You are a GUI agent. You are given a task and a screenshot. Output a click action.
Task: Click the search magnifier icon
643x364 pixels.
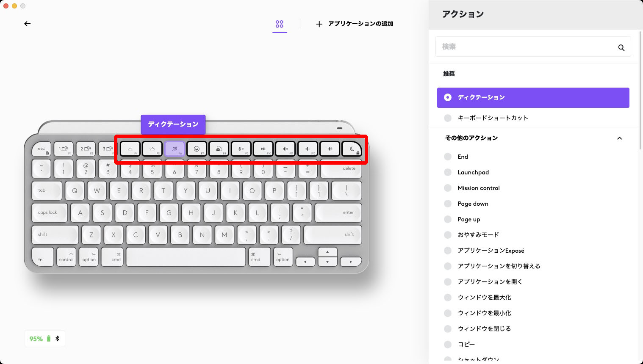[621, 47]
